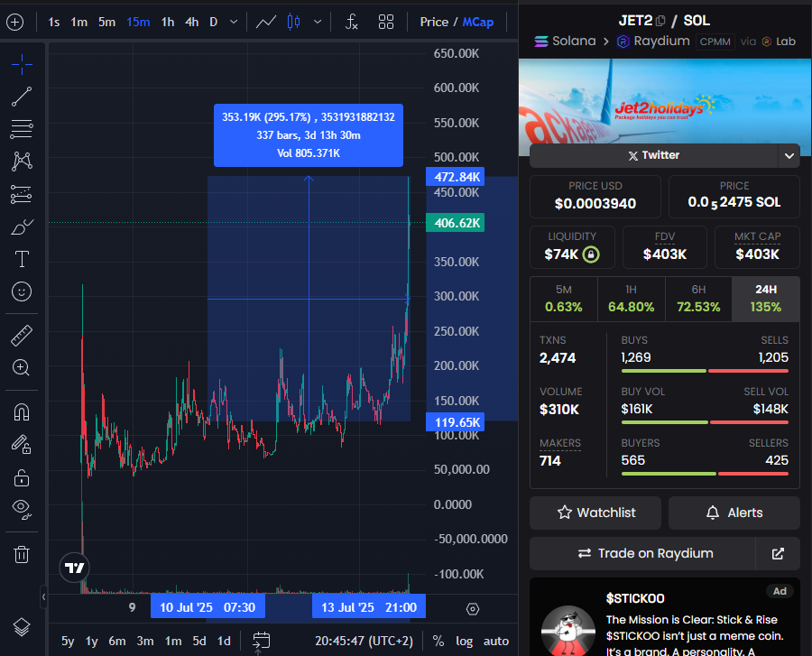The width and height of the screenshot is (812, 656).
Task: Choose the pattern drawing tool
Action: click(22, 162)
